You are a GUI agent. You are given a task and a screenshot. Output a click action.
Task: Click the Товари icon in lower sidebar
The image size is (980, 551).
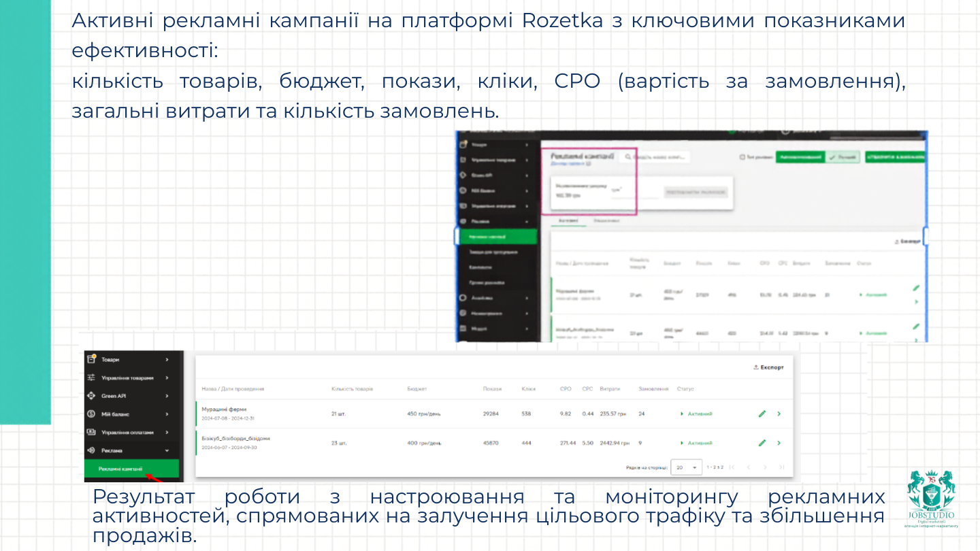click(x=91, y=359)
